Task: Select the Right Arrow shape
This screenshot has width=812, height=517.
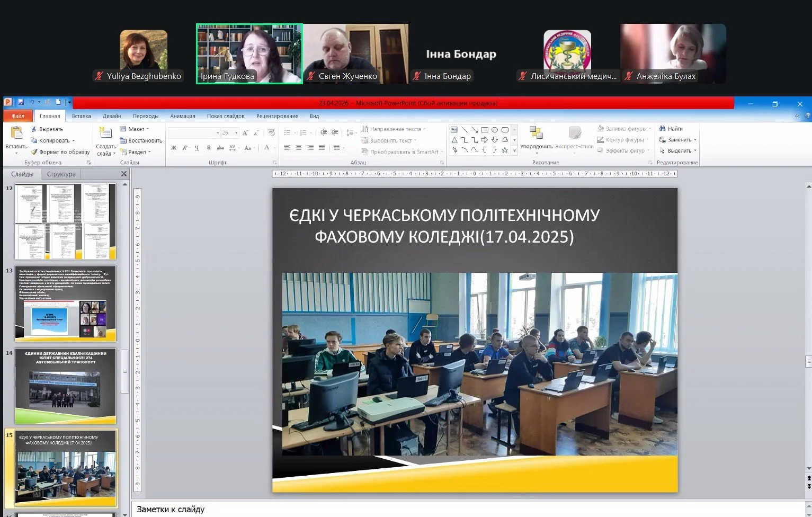Action: tap(485, 140)
